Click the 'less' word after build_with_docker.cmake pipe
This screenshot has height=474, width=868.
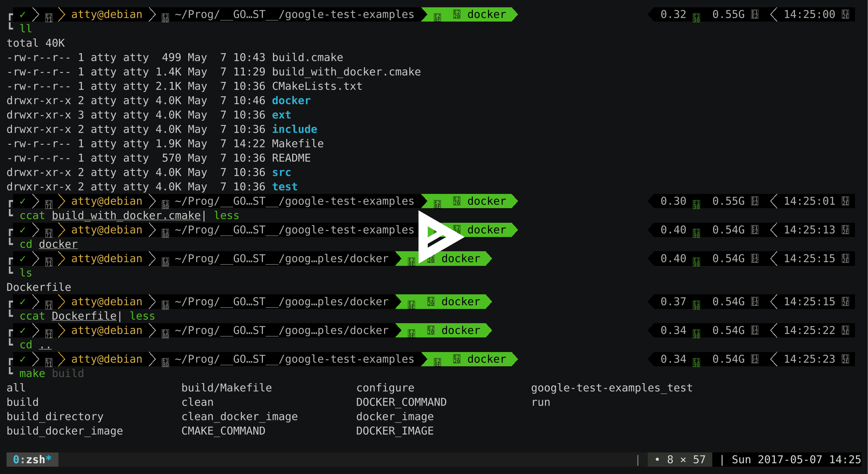pyautogui.click(x=227, y=215)
